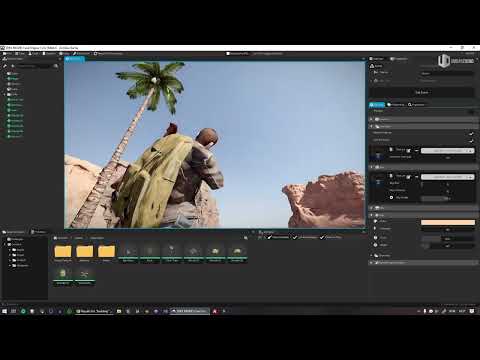The height and width of the screenshot is (360, 480).
Task: Collapse the section above the two checkboxes
Action: (372, 127)
